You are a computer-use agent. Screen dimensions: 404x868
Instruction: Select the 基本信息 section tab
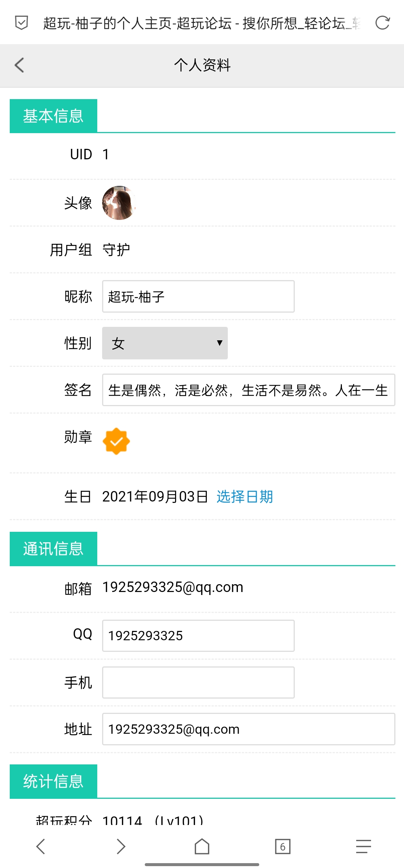53,116
